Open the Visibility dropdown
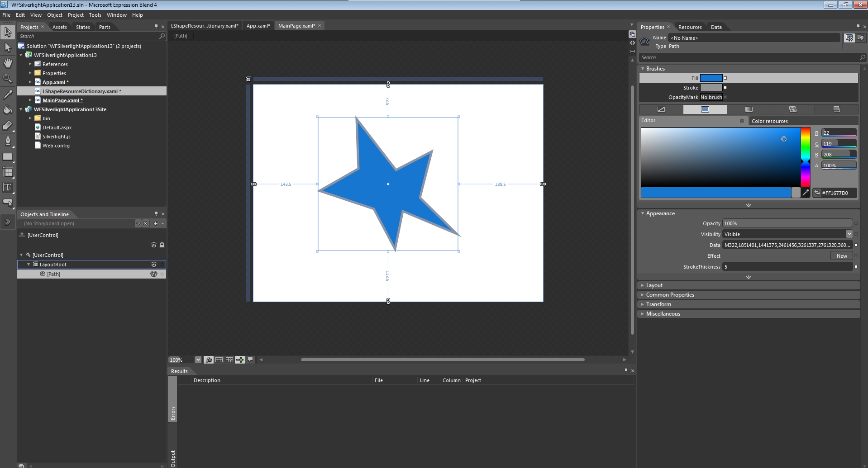 tap(849, 234)
